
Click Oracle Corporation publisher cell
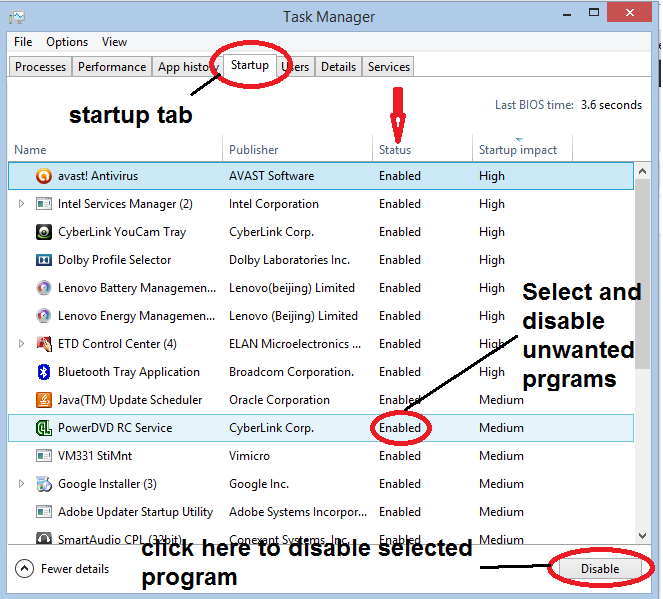coord(279,400)
